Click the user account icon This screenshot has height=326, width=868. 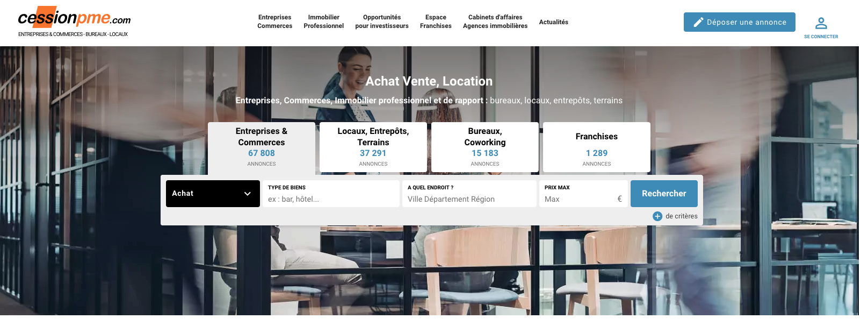[821, 23]
